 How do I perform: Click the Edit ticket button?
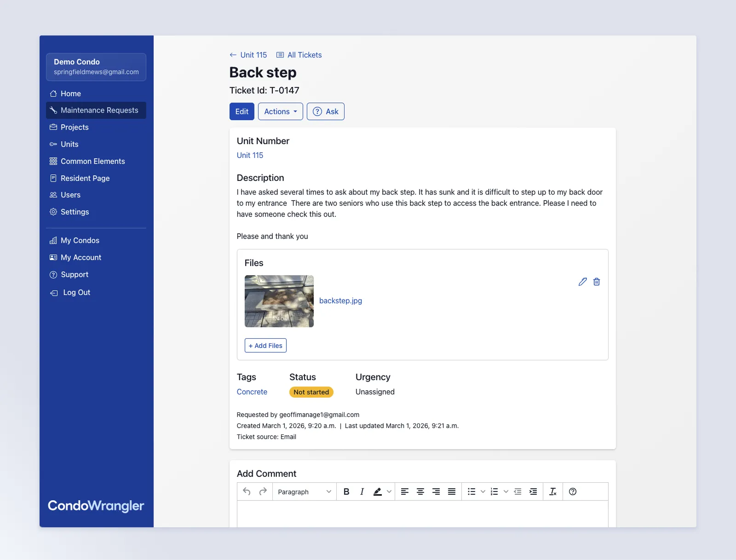tap(242, 111)
